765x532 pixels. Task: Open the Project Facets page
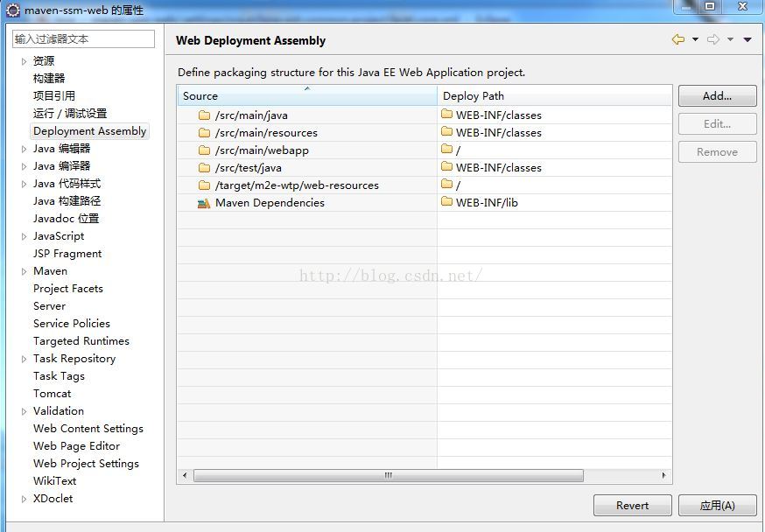[68, 289]
